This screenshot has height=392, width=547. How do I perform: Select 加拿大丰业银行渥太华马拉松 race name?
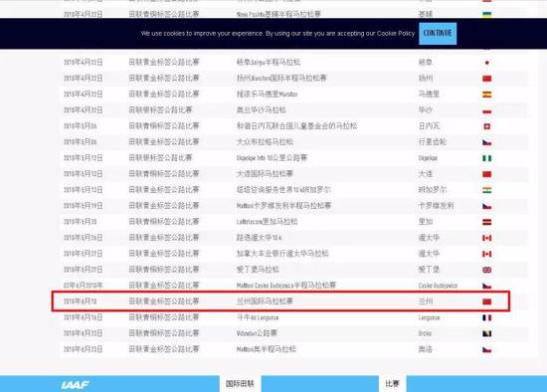pos(282,254)
